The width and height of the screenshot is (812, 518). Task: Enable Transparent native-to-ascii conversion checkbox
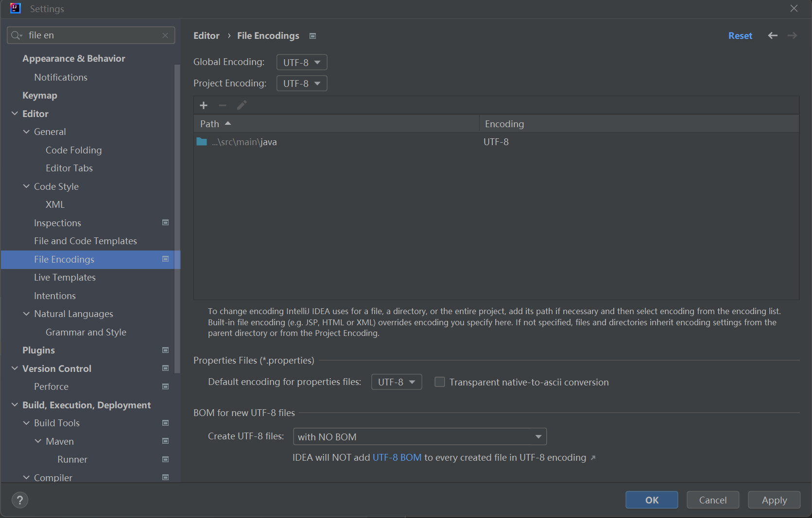[x=440, y=382]
